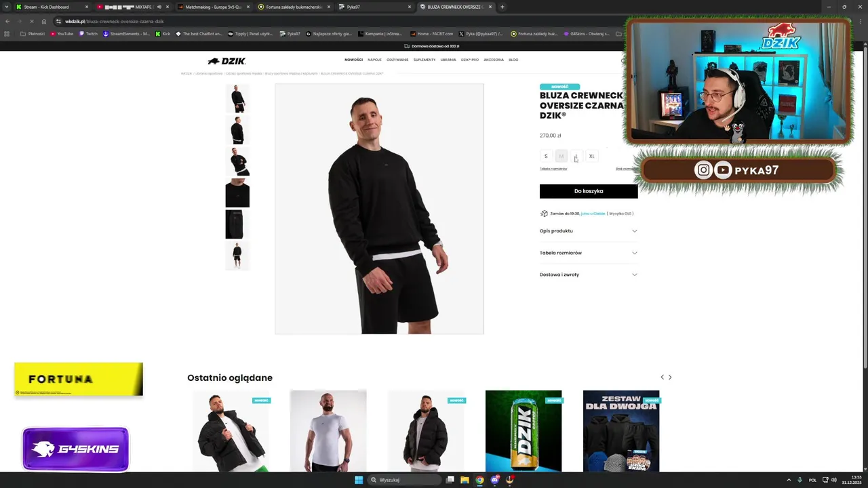Click Do koszyka button
The width and height of the screenshot is (868, 488).
(589, 191)
